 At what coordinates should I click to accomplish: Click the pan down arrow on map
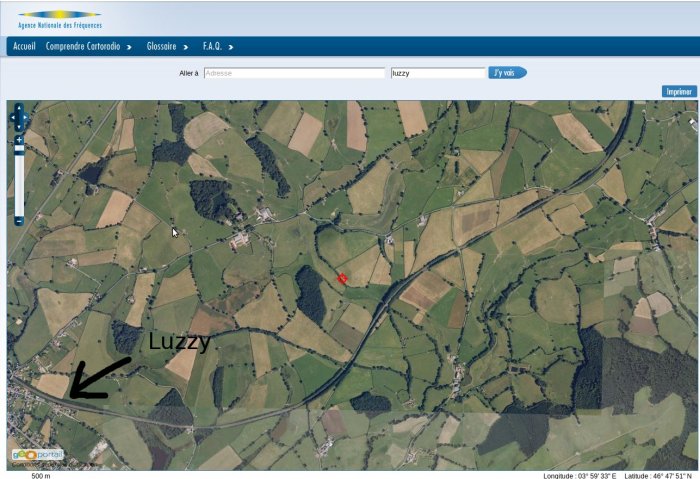coord(18,128)
